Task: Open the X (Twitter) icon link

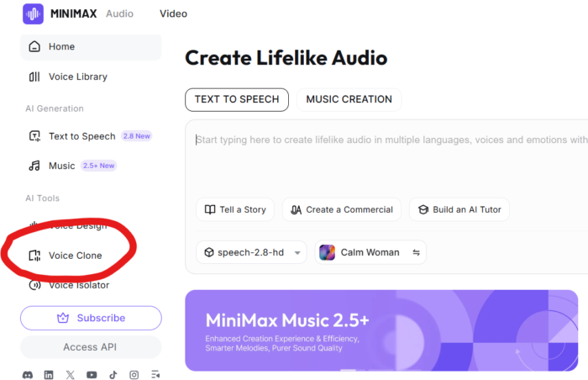Action: point(71,375)
